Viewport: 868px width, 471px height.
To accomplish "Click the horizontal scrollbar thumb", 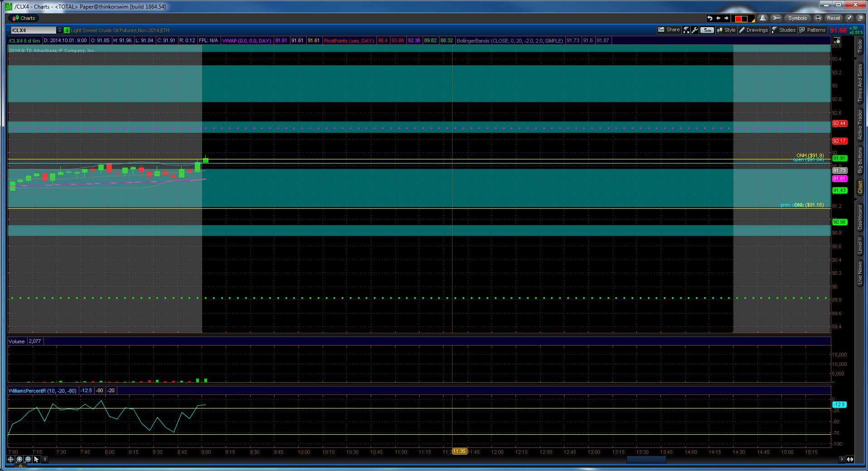I will (x=646, y=459).
